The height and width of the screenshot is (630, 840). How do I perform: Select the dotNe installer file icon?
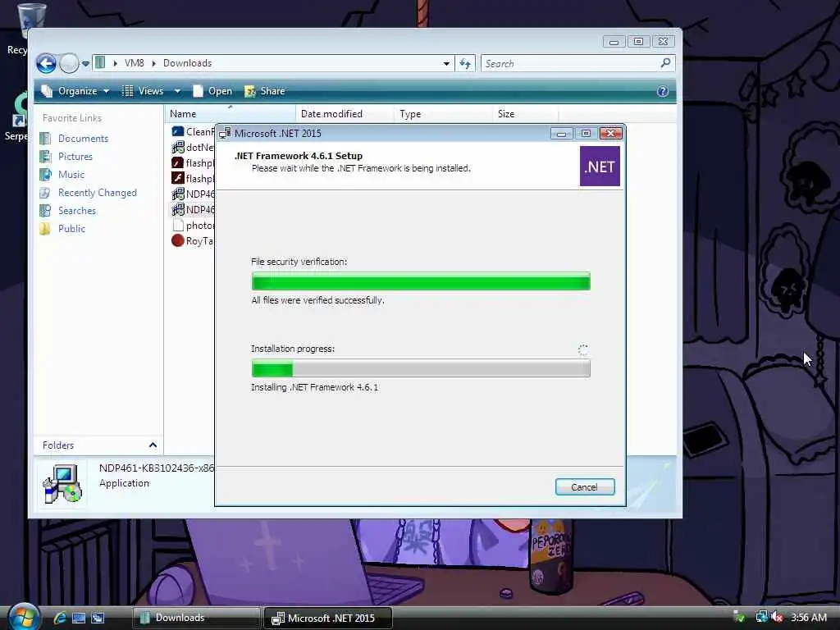click(x=178, y=147)
